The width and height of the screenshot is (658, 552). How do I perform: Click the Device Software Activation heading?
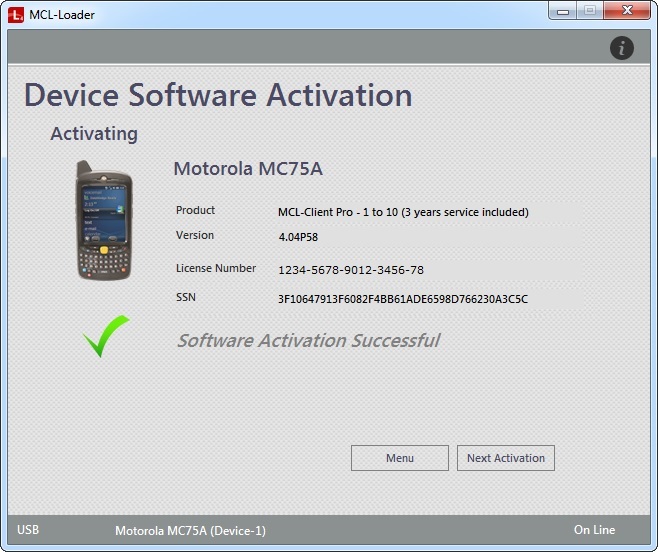coord(218,96)
